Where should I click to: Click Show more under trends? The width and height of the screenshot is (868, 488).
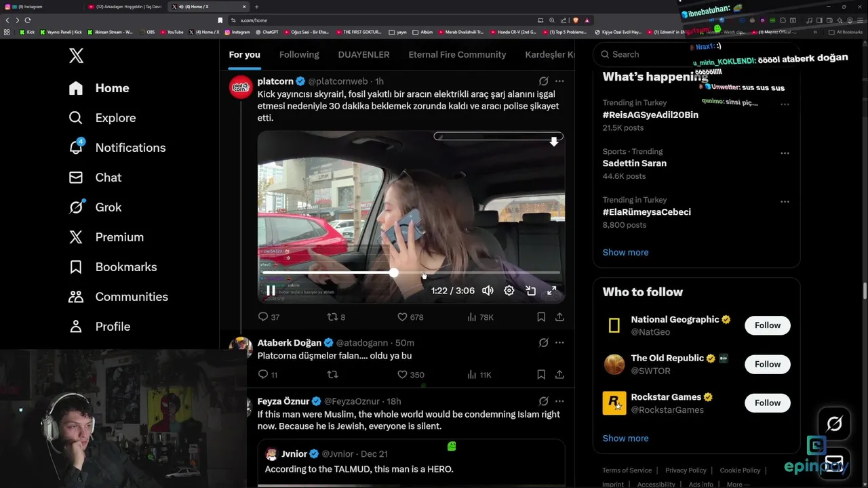click(x=625, y=252)
